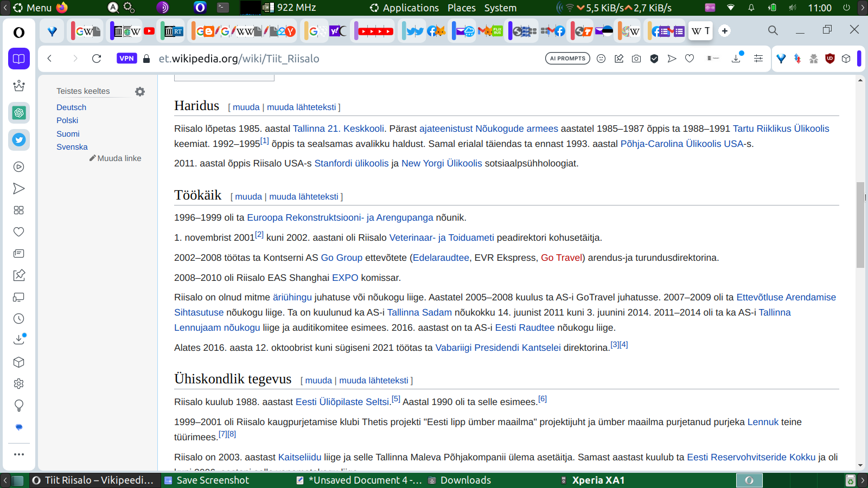Open the Places menu
The image size is (868, 488).
(462, 8)
